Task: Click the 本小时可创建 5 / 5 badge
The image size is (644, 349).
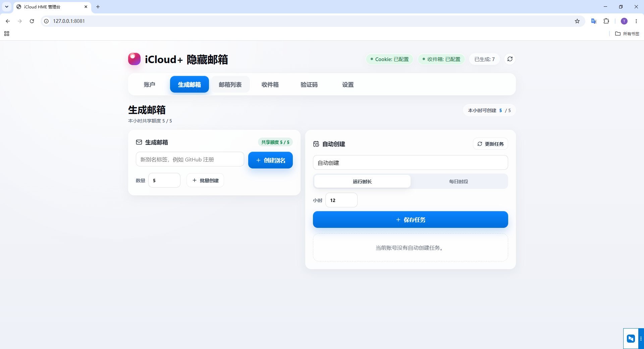Action: point(489,110)
